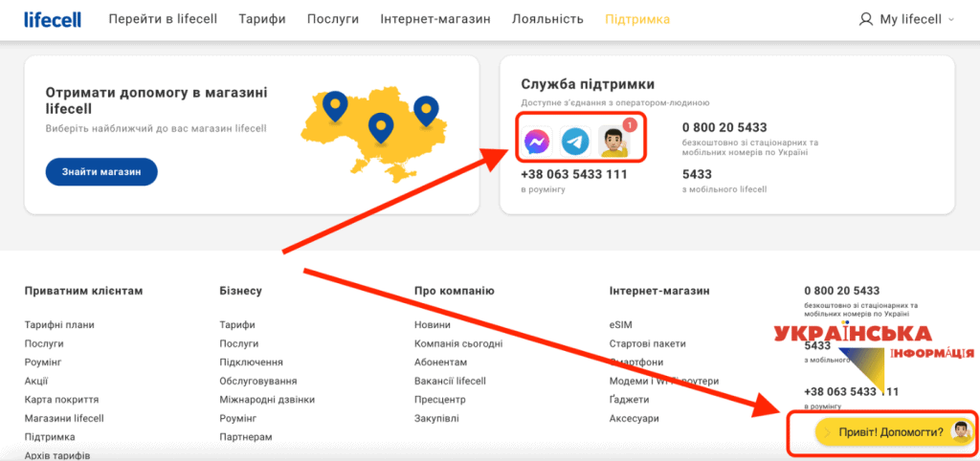Screen dimensions: 980x461
Task: Click the Бізнесу footer heading
Action: pyautogui.click(x=240, y=291)
